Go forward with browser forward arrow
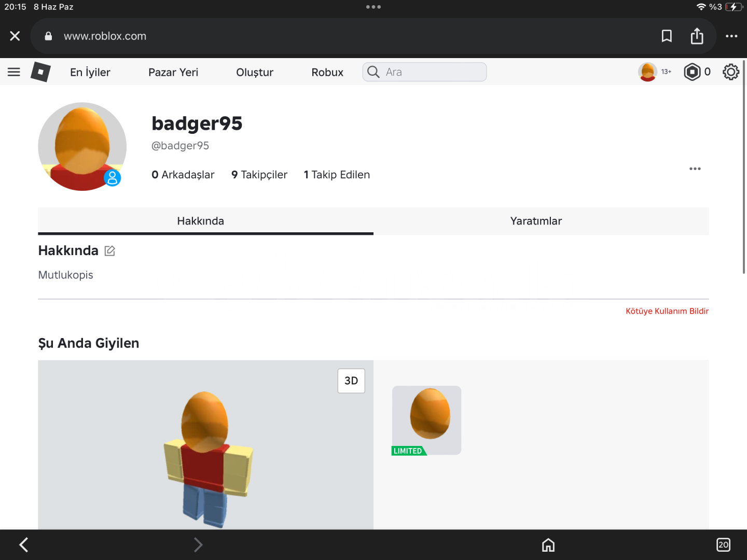The height and width of the screenshot is (560, 747). [198, 544]
